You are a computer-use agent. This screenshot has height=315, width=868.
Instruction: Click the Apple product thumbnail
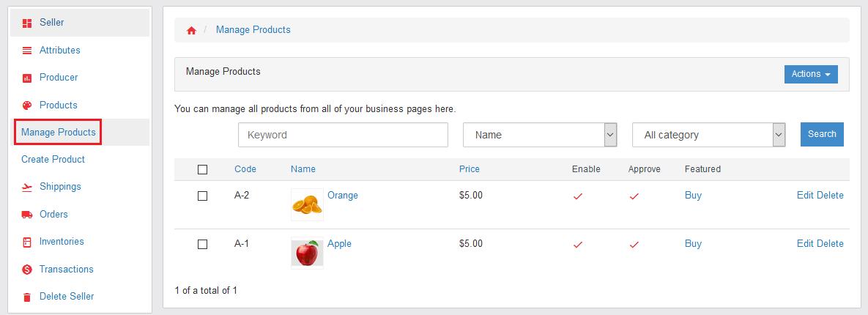pos(307,253)
